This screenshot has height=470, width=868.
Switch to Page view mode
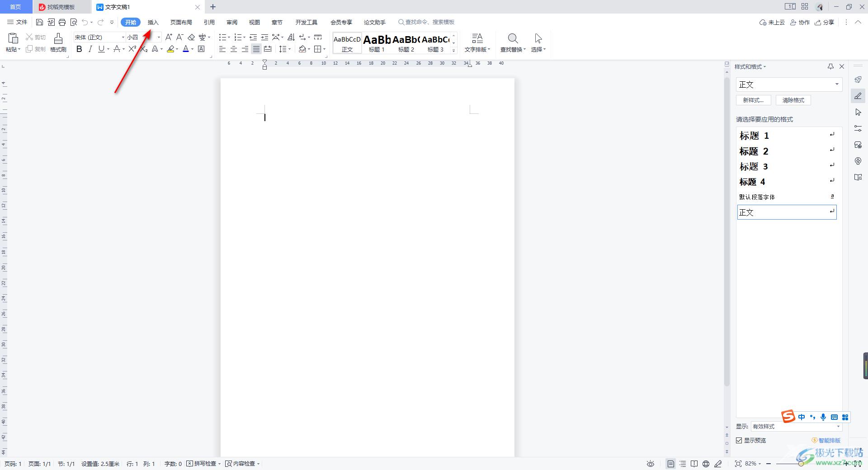[x=671, y=464]
